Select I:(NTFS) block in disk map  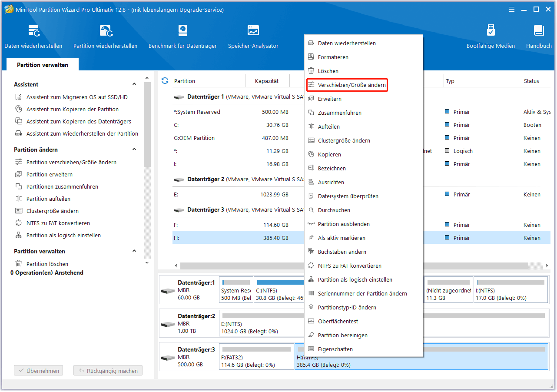tap(511, 290)
